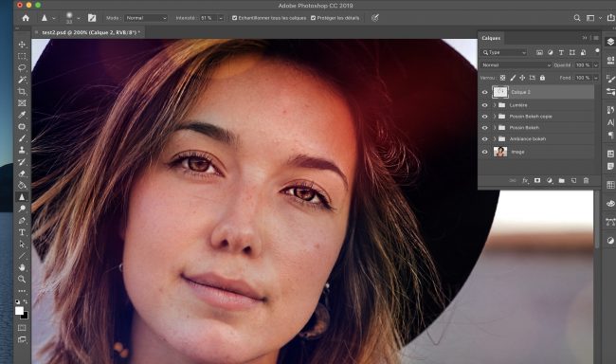
Task: Create a new layer
Action: click(573, 180)
